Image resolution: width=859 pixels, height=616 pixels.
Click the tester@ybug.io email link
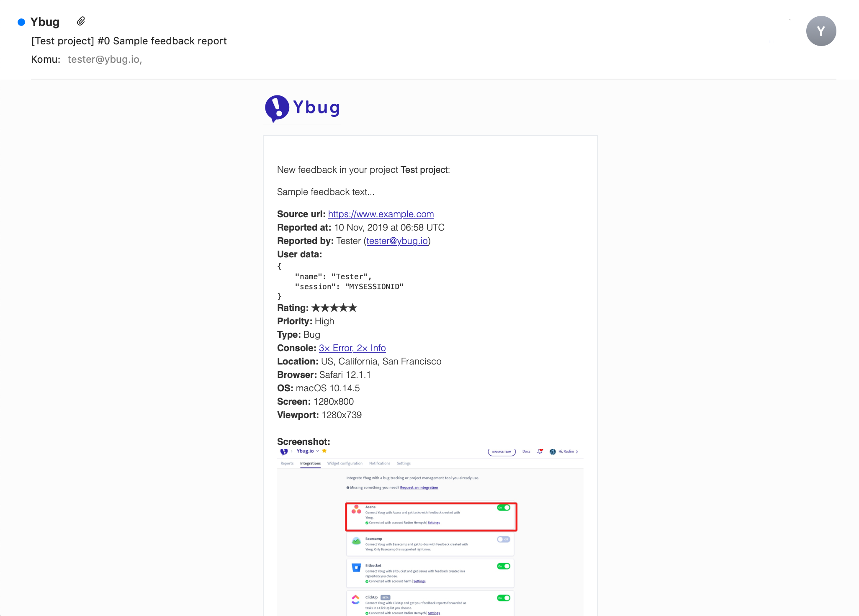tap(397, 241)
